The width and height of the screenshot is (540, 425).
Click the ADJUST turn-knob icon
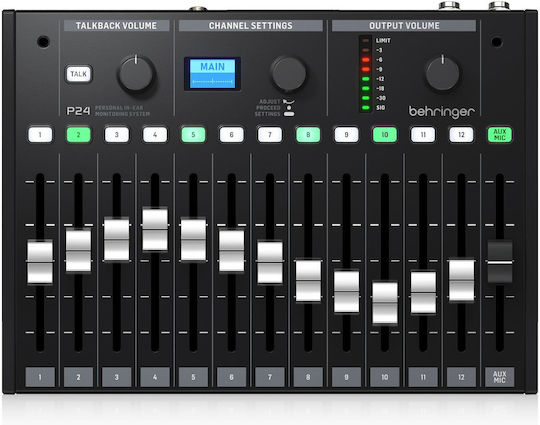pos(289,102)
